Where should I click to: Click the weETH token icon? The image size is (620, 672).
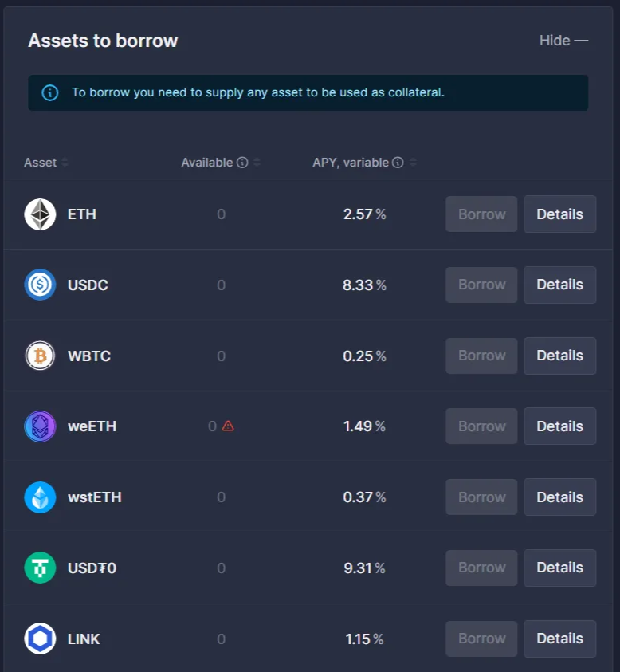[x=40, y=426]
